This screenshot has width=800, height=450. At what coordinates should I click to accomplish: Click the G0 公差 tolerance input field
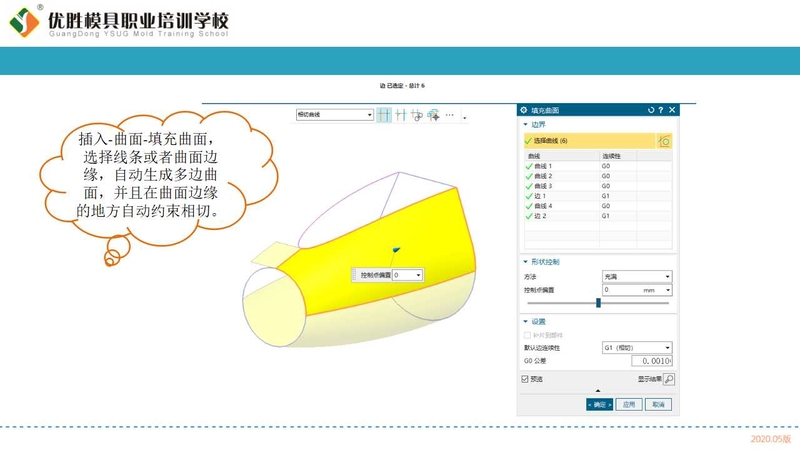point(652,361)
